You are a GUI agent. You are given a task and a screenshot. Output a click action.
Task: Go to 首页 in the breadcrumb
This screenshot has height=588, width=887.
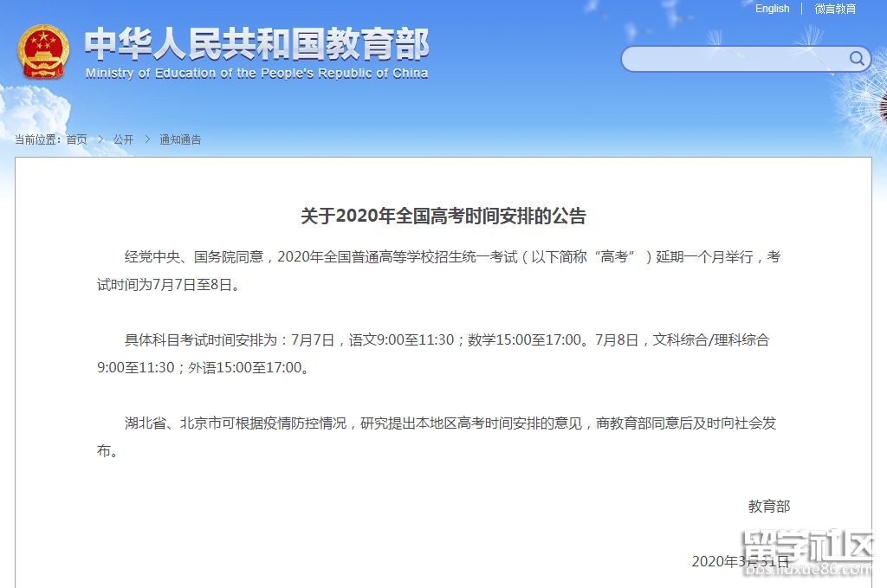point(76,139)
